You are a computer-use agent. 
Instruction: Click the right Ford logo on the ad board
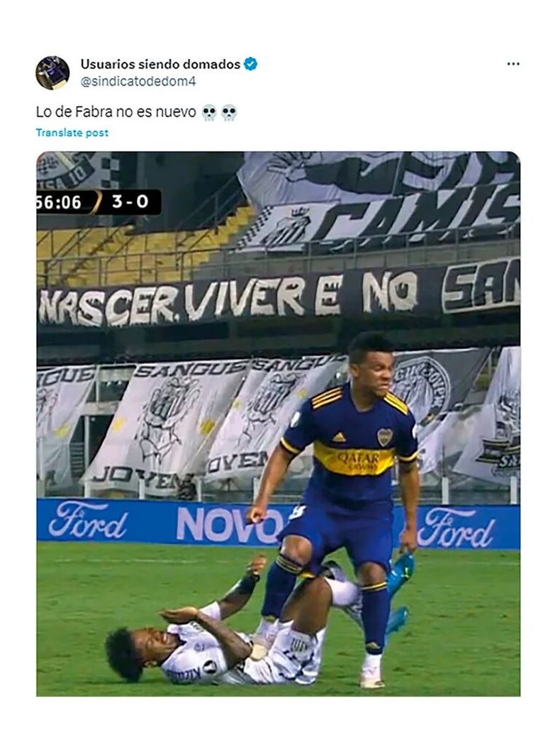(456, 528)
